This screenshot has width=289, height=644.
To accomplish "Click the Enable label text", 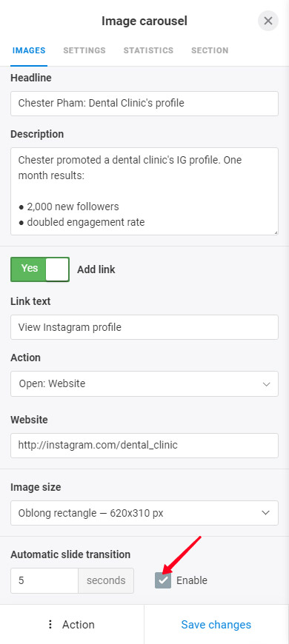I will [x=192, y=580].
